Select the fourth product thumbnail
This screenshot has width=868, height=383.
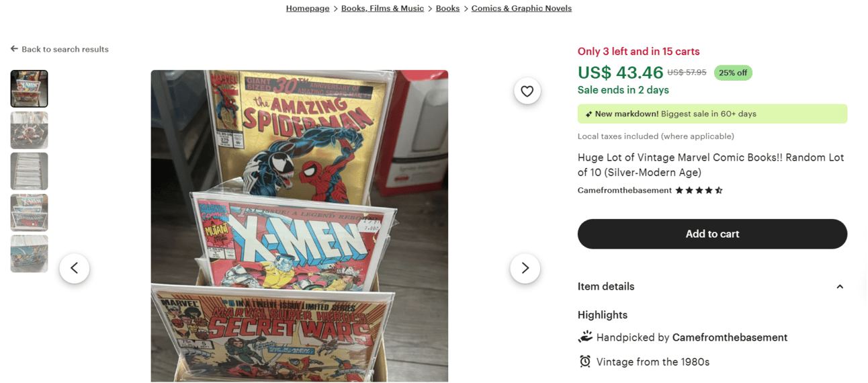(x=29, y=212)
